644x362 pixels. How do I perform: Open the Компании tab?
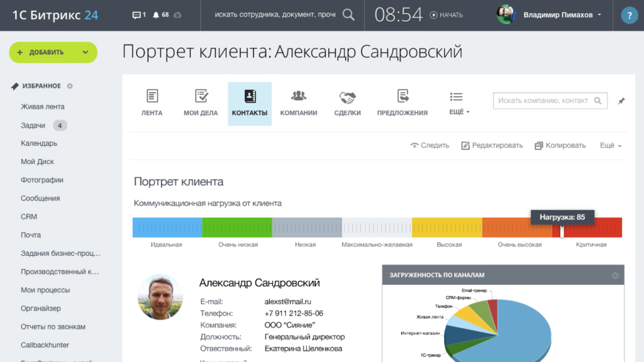298,104
